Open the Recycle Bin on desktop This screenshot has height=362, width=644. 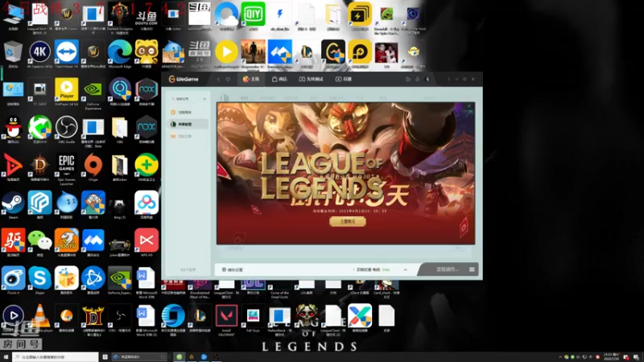pos(13,52)
